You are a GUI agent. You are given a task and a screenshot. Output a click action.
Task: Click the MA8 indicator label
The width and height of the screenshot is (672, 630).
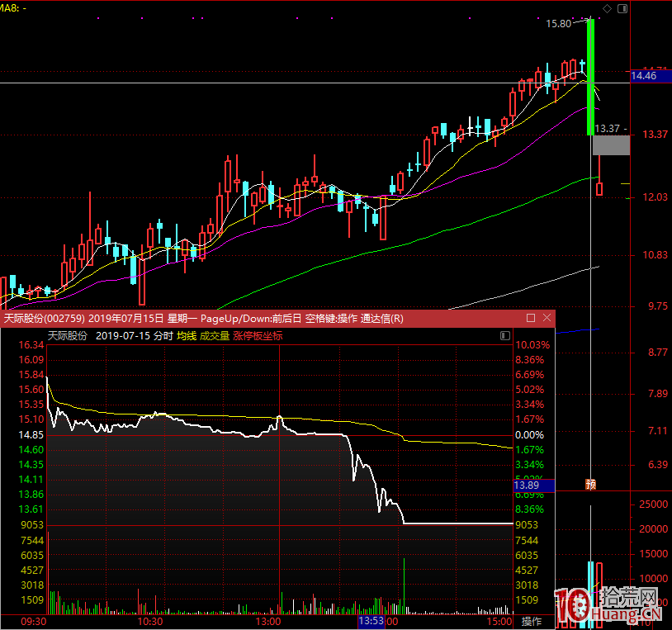point(13,7)
